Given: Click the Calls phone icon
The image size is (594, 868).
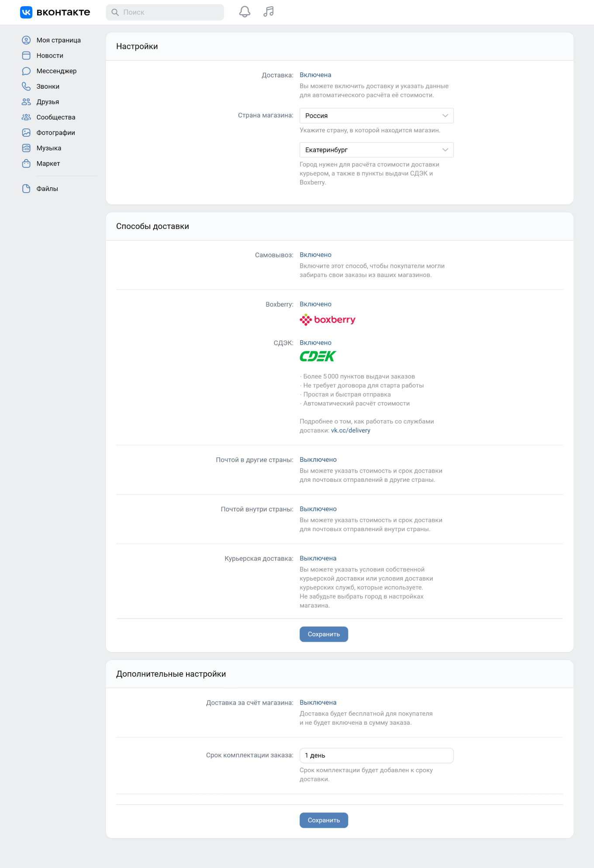Looking at the screenshot, I should [26, 86].
